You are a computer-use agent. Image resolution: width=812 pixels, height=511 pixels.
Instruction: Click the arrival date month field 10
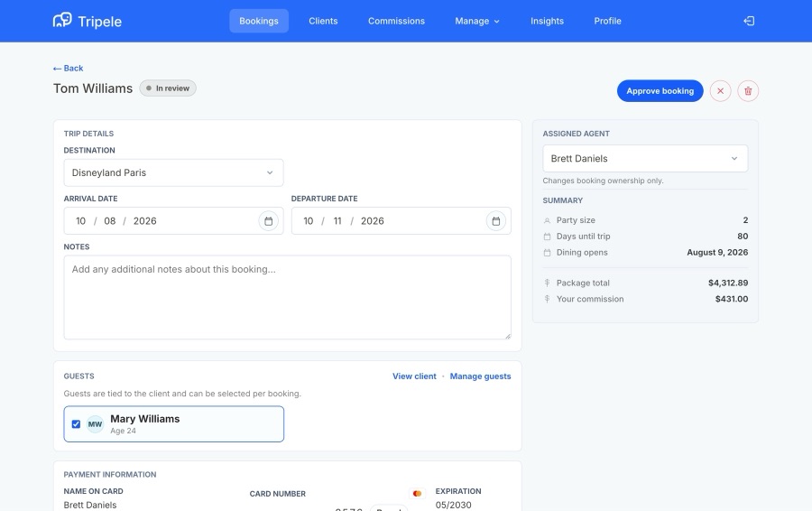point(81,221)
